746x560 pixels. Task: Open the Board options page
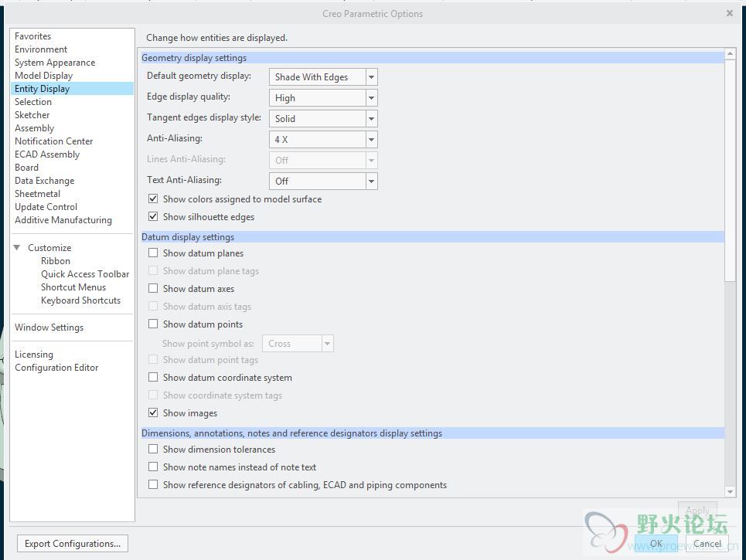[x=26, y=168]
